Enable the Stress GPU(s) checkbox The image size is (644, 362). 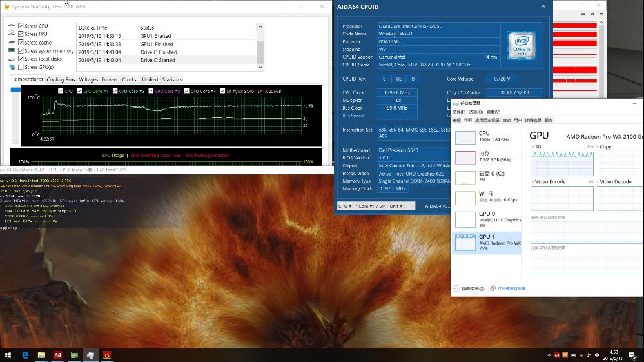21,67
